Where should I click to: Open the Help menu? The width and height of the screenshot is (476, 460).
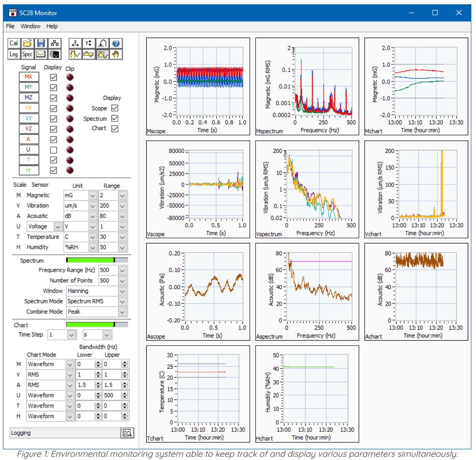52,26
